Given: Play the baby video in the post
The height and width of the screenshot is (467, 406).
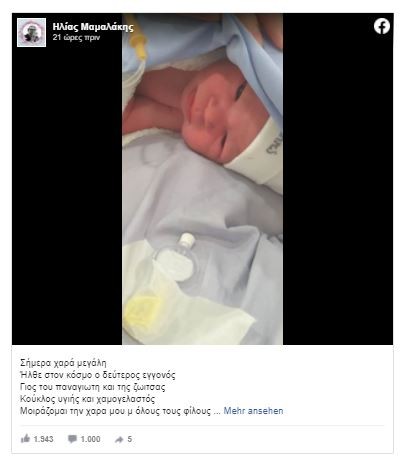Looking at the screenshot, I should click(202, 179).
